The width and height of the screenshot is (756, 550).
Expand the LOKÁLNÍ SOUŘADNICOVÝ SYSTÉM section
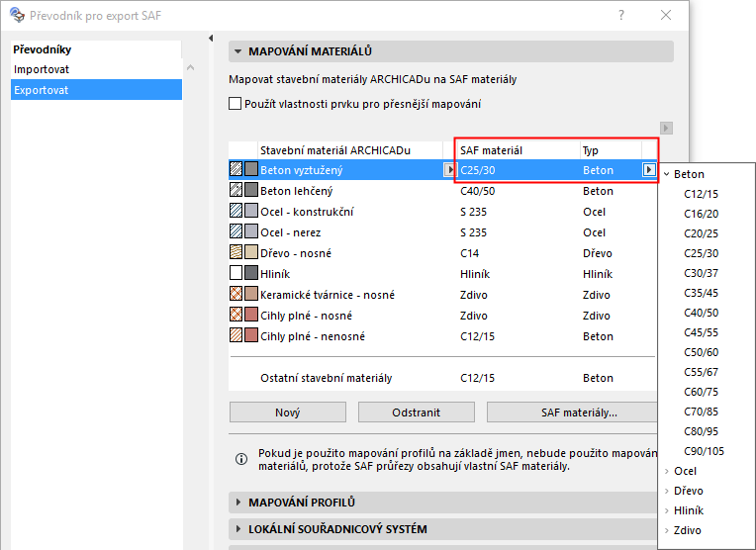pyautogui.click(x=238, y=529)
